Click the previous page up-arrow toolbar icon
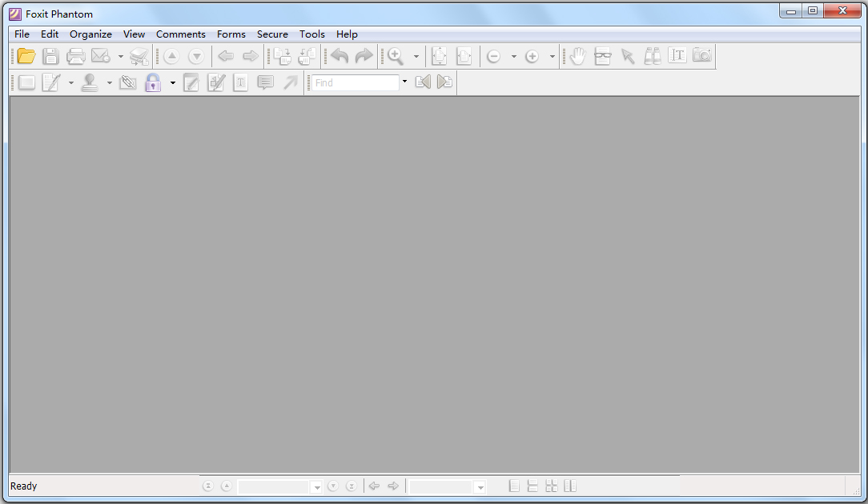 171,56
